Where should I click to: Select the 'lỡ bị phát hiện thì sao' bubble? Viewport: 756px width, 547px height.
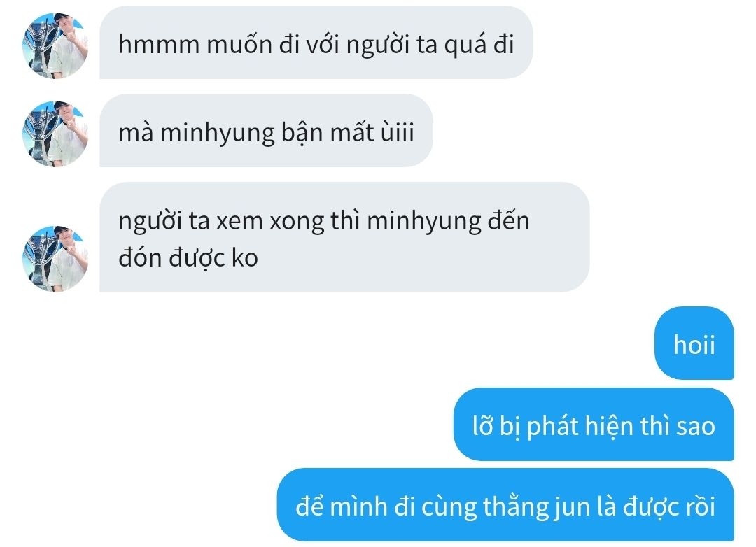594,424
